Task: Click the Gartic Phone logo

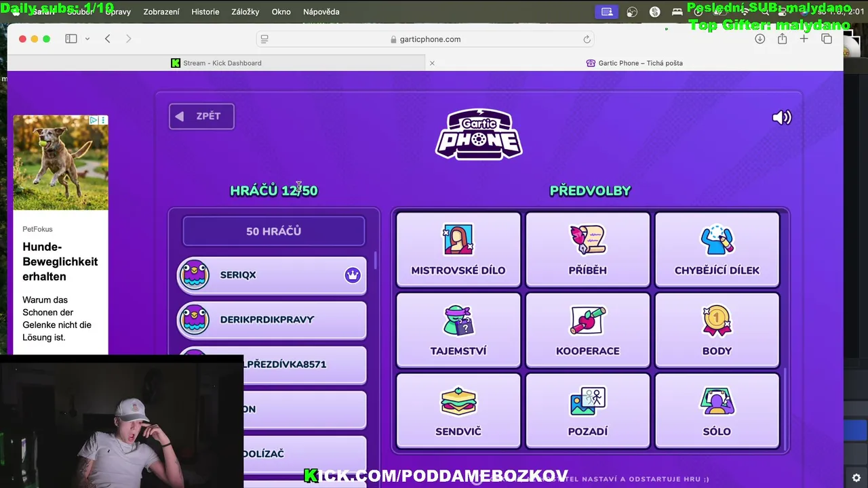Action: 479,134
